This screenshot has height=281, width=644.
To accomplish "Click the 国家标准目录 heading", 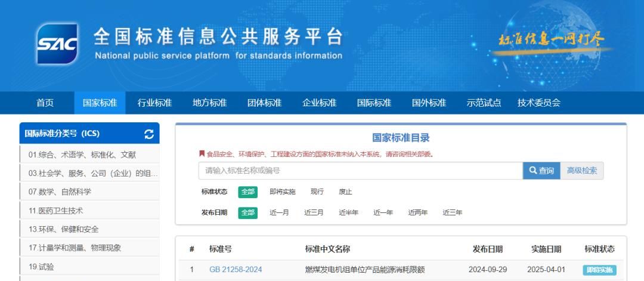I will click(401, 138).
